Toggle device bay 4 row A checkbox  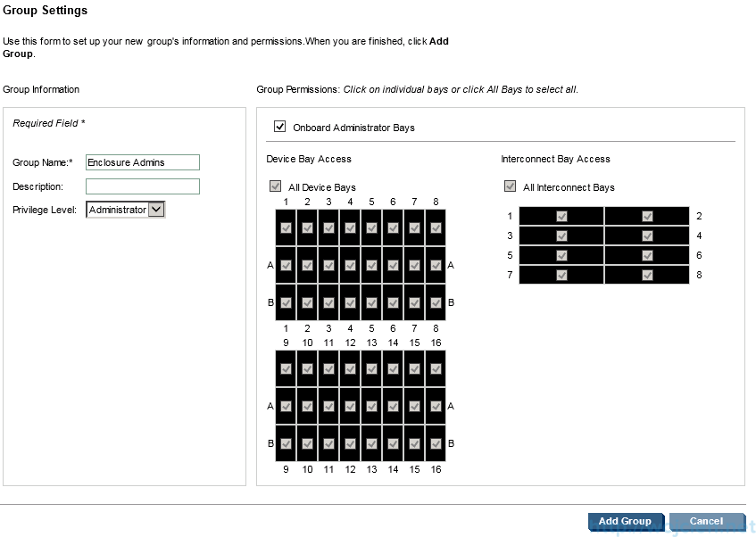pos(350,265)
